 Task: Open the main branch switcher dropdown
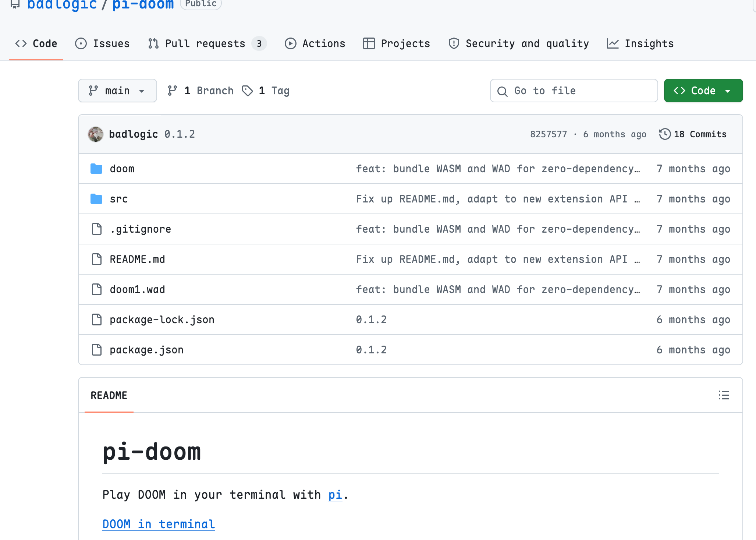pyautogui.click(x=117, y=91)
